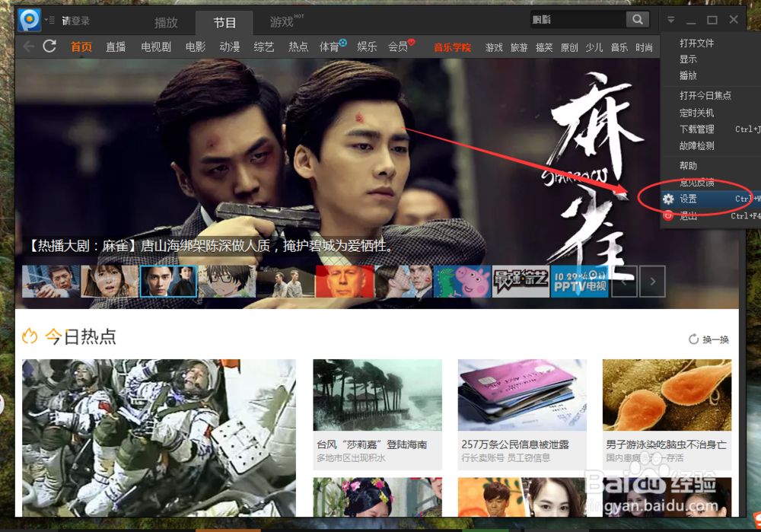Open the 电视剧 channel
This screenshot has width=761, height=532.
pyautogui.click(x=156, y=47)
